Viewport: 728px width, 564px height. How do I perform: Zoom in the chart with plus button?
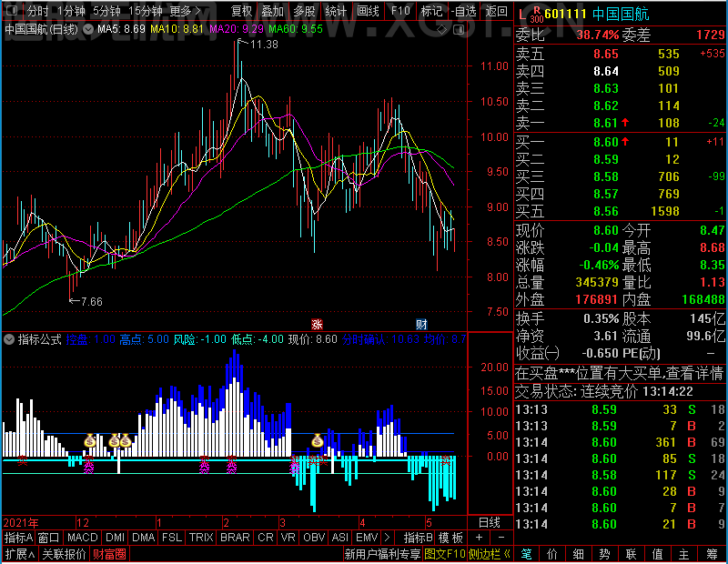(480, 538)
